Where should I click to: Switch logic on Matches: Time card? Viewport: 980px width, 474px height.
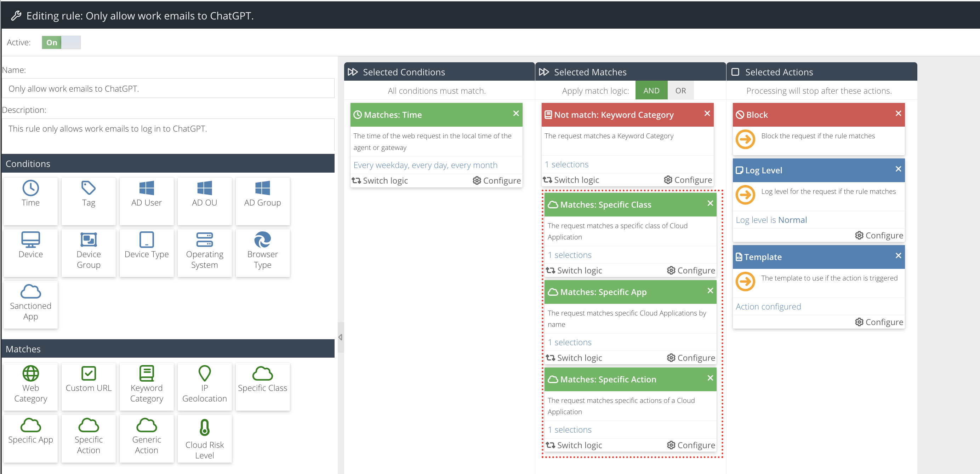(x=380, y=180)
